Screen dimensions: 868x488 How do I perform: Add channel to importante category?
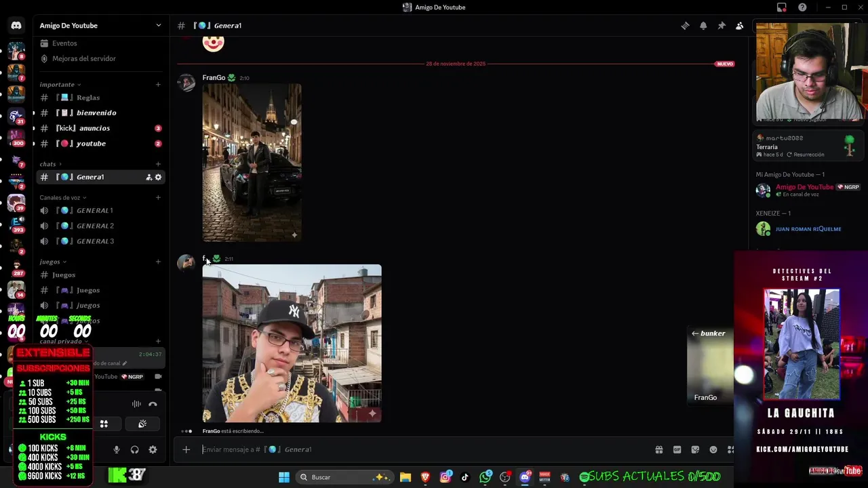(x=158, y=85)
